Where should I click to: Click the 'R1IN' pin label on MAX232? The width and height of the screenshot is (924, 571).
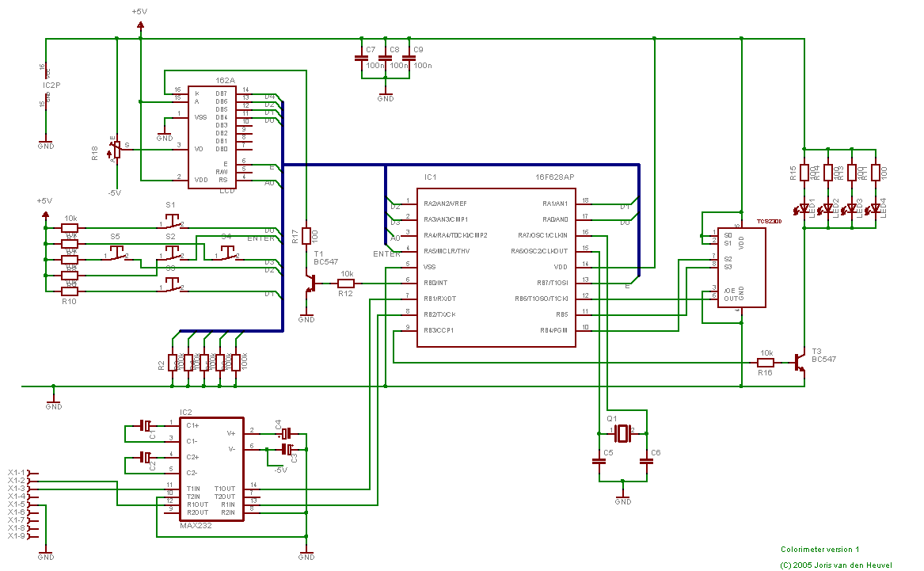click(227, 504)
